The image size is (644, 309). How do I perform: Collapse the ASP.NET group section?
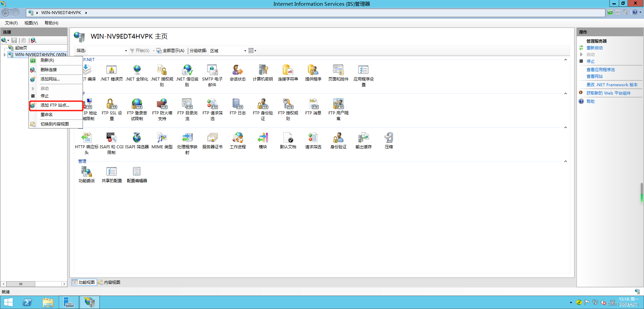(x=565, y=60)
